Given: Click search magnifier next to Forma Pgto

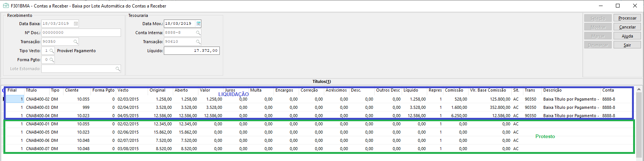Looking at the screenshot, I should [52, 60].
